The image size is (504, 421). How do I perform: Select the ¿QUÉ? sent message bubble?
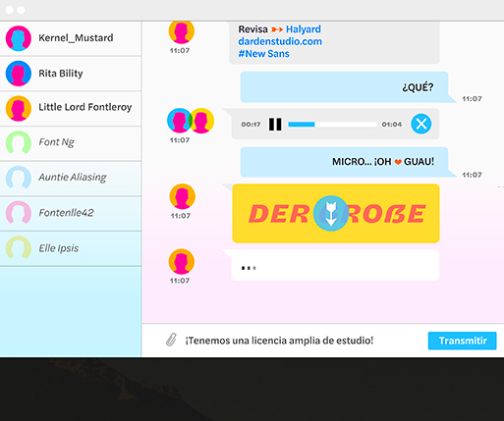[x=344, y=87]
